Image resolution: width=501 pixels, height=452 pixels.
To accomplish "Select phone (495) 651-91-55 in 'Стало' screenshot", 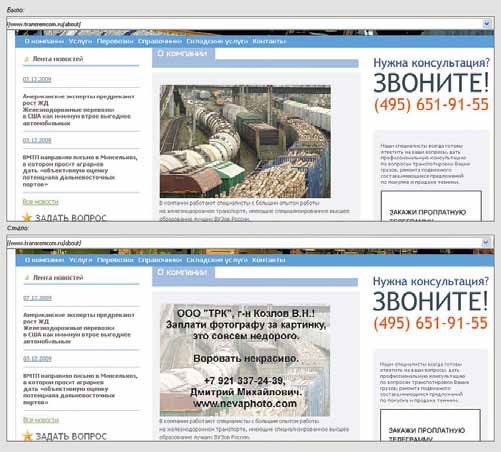I will [x=431, y=323].
